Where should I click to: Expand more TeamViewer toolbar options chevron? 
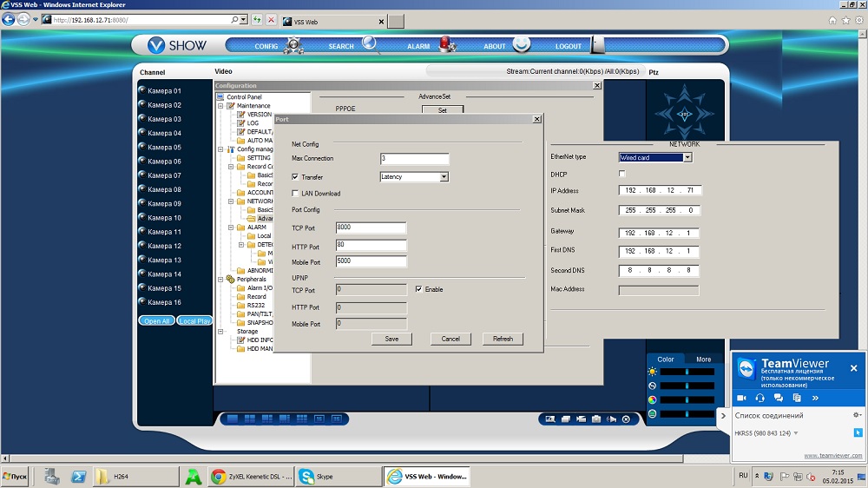tap(815, 398)
